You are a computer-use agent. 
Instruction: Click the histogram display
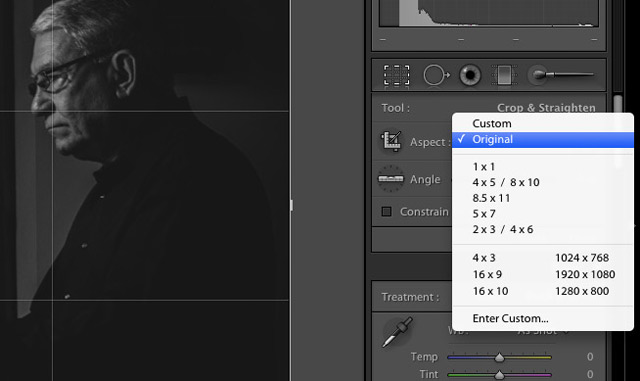489,13
